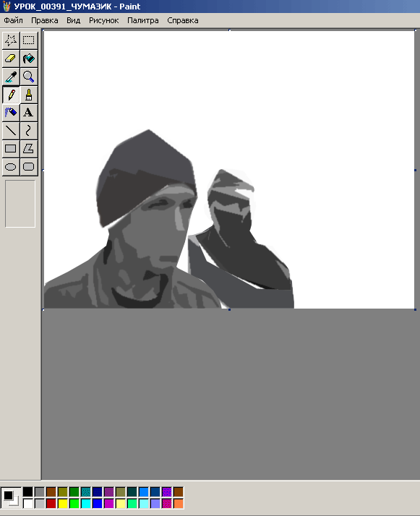Activate the Pick Color eyedropper tool
420x516 pixels.
coord(11,77)
